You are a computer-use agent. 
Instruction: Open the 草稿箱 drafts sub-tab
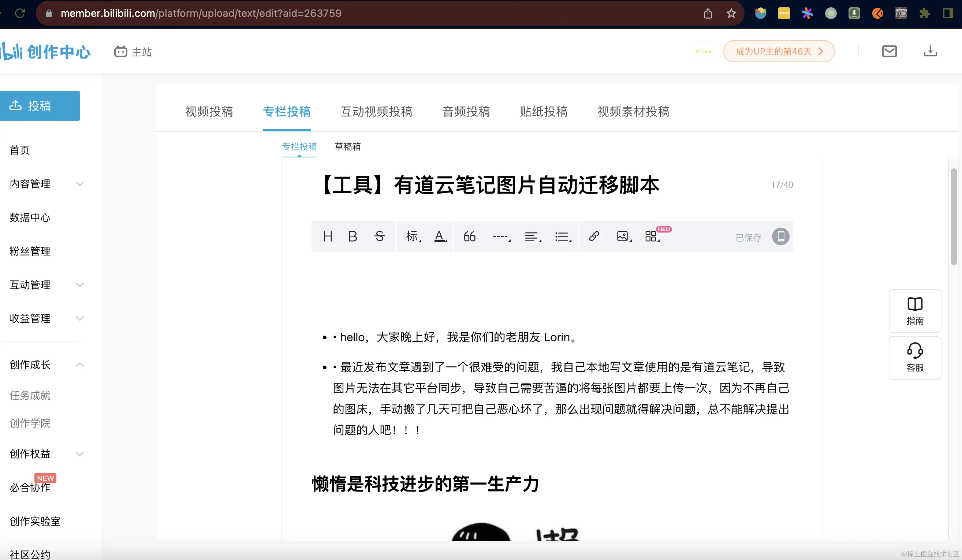pyautogui.click(x=347, y=146)
